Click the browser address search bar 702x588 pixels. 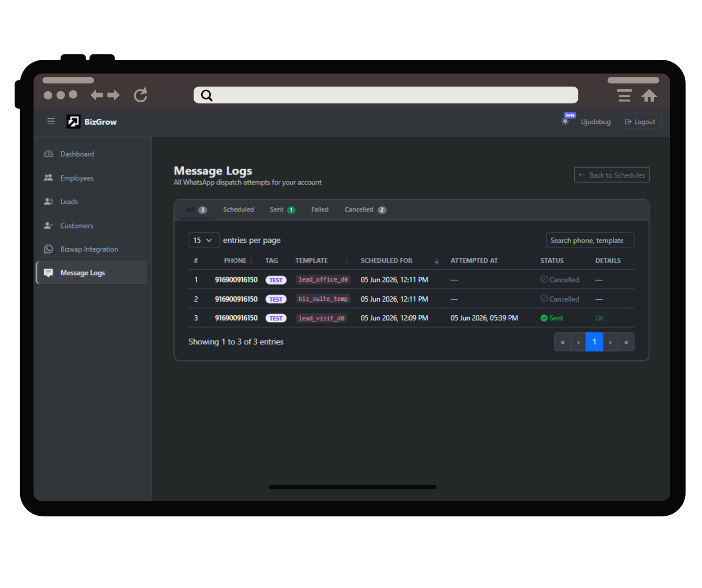tap(386, 95)
